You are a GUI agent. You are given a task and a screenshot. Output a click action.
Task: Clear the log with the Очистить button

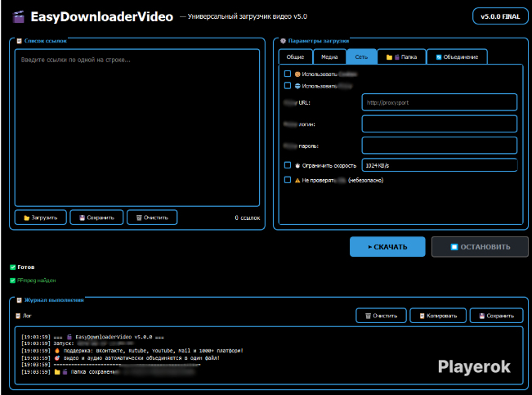381,316
